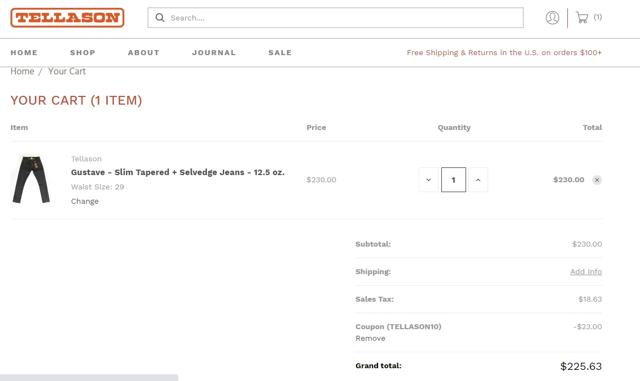Click the item price $230.00 in Price column
This screenshot has height=381, width=640.
(x=321, y=180)
